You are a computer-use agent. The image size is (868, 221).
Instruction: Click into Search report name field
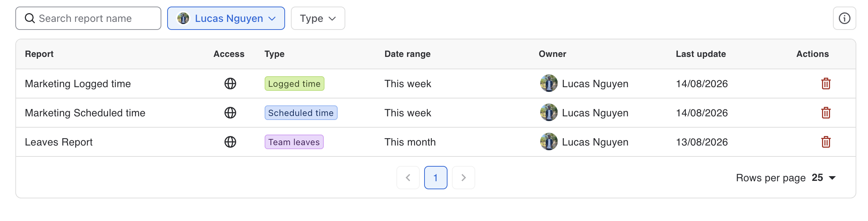(x=88, y=18)
